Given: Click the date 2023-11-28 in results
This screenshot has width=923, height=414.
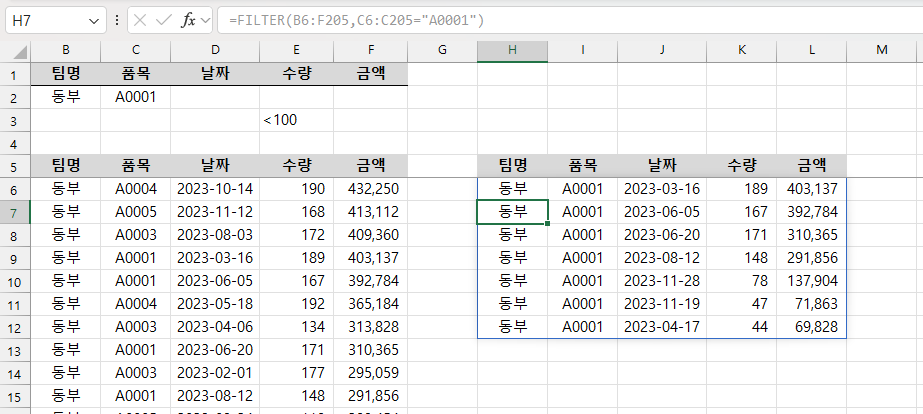Looking at the screenshot, I should coord(662,281).
